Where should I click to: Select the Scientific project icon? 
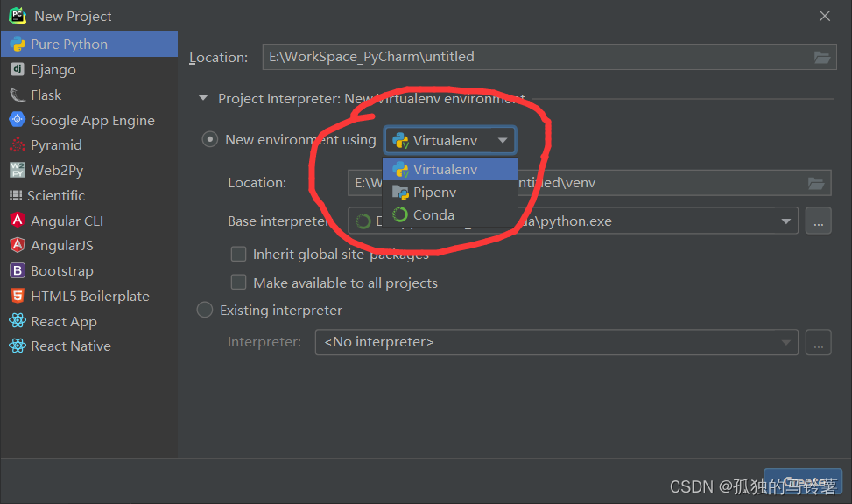click(16, 195)
